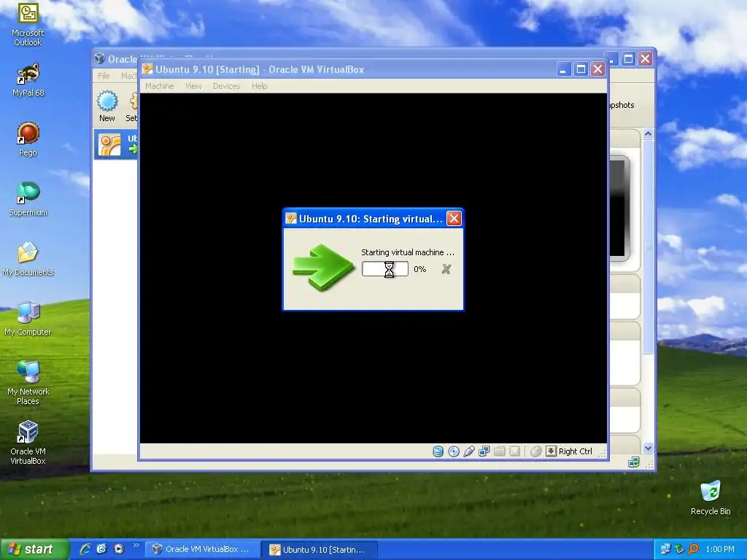747x560 pixels.
Task: Click the shared folders status icon
Action: [x=499, y=451]
